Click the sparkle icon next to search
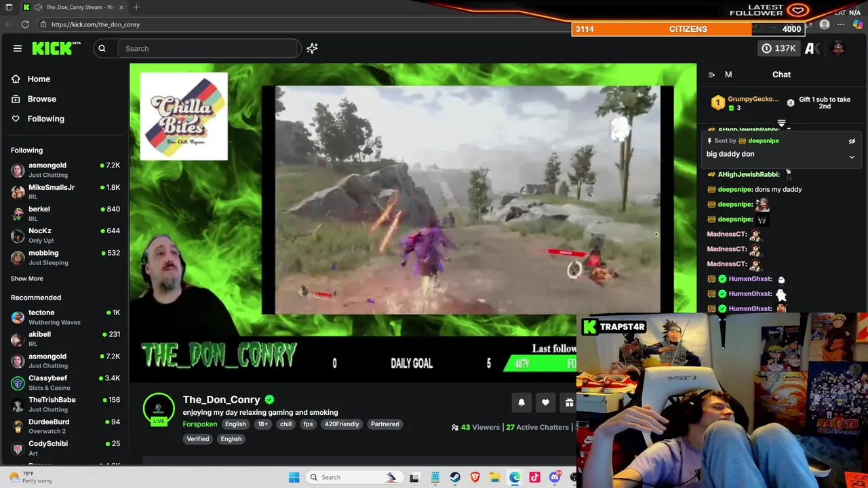Screen dimensions: 868x488 (312, 48)
